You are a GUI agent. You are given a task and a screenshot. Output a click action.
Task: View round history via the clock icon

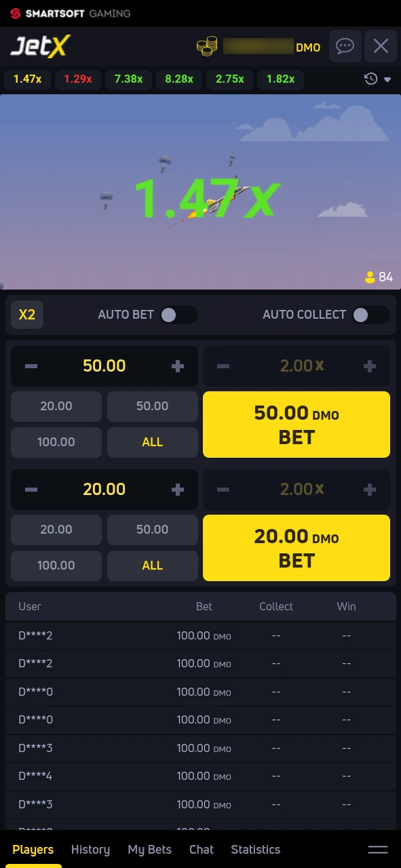point(370,79)
